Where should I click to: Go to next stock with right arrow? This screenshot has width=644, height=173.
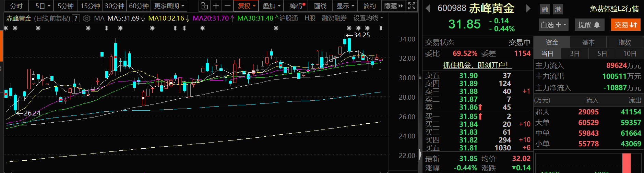(528, 9)
